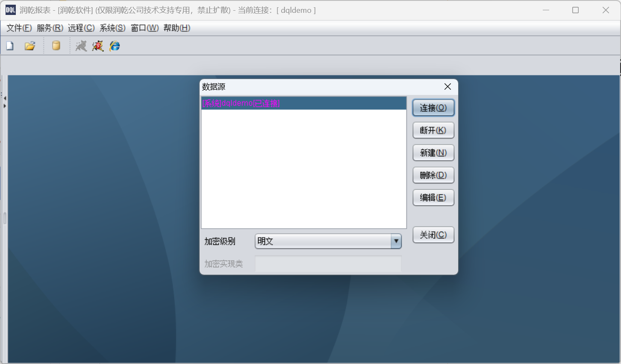The image size is (621, 364).
Task: Click the grey Tomcat cat toolbar icon
Action: 81,46
